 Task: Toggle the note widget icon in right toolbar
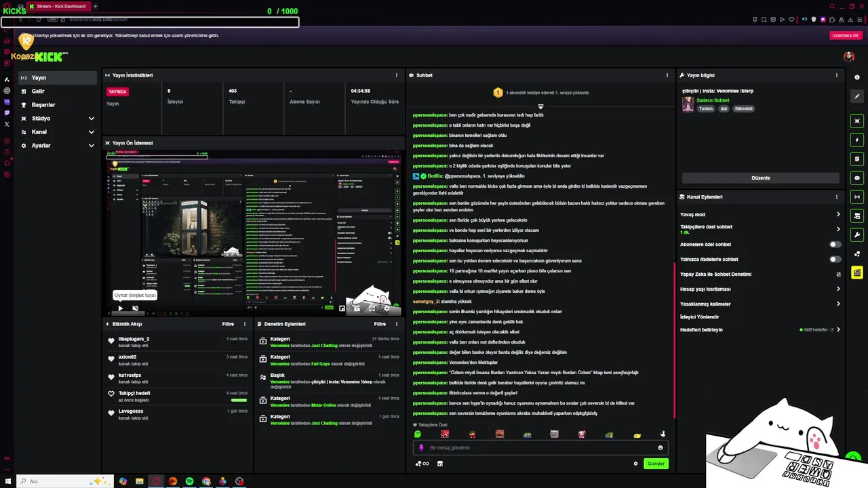point(857,159)
